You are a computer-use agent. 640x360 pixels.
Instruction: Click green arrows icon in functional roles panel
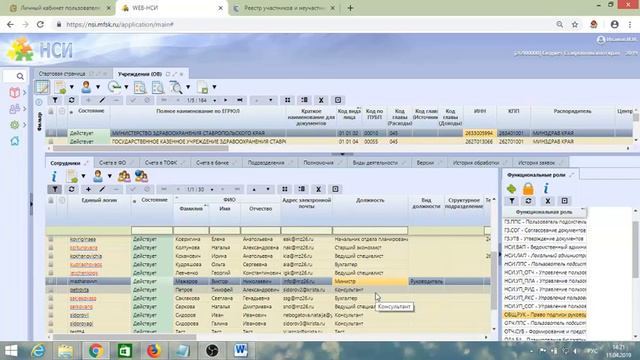[x=511, y=189]
